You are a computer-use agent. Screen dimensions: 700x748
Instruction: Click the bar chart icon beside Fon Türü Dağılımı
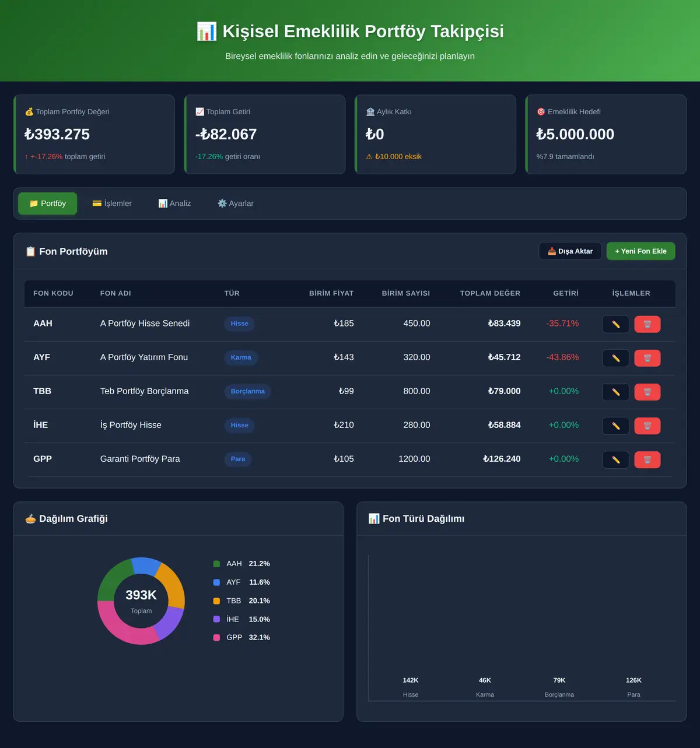(x=374, y=518)
